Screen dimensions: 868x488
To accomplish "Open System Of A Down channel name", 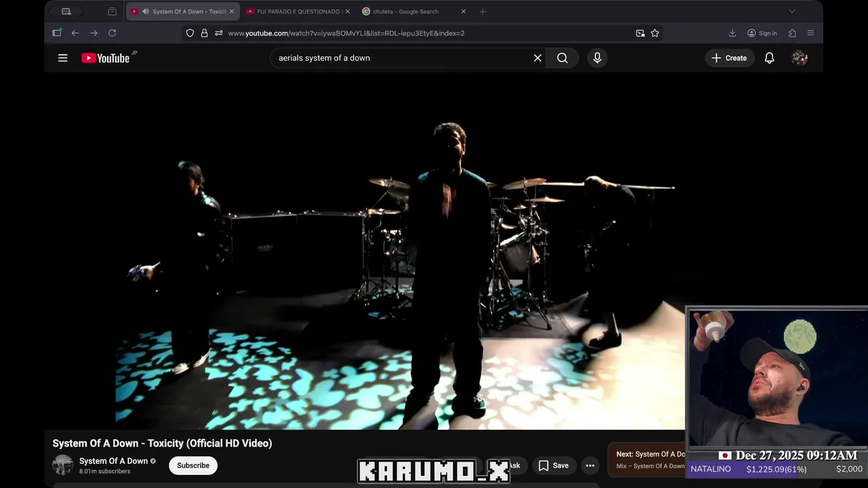I will click(x=113, y=461).
